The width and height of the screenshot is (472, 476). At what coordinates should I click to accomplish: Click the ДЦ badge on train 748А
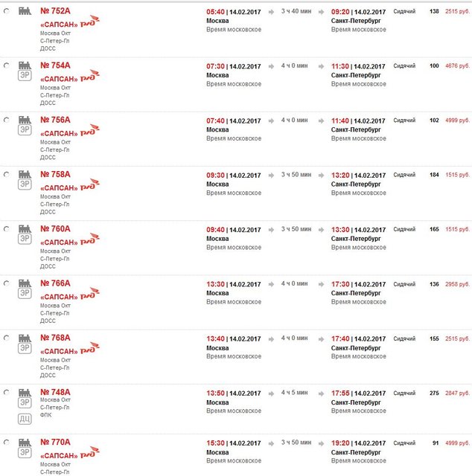(x=25, y=418)
